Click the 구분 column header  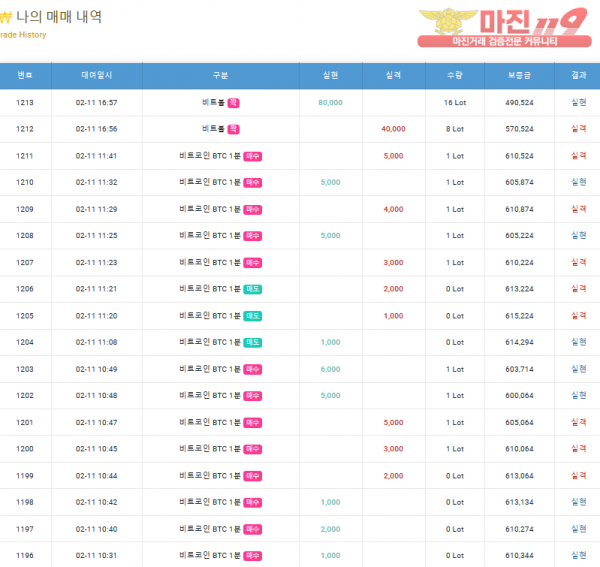221,75
